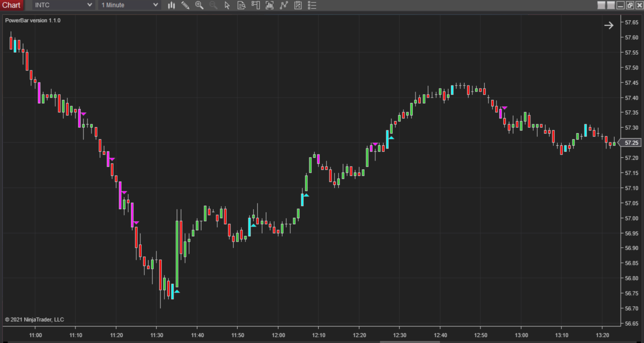Click the 57.40 price axis label

632,98
